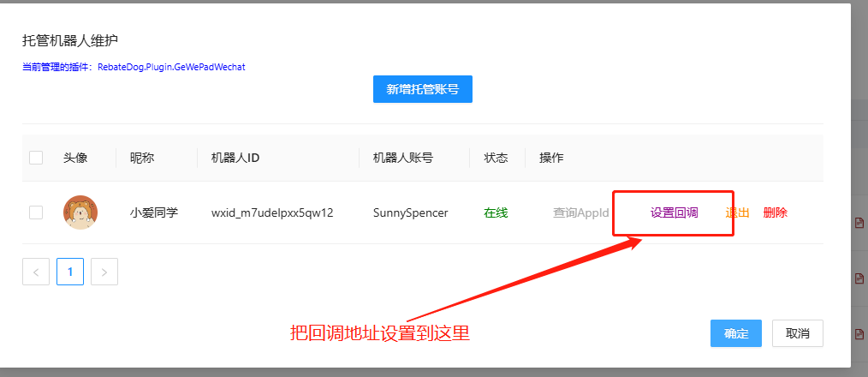Click 退出 to log out the robot
868x377 pixels.
(738, 212)
